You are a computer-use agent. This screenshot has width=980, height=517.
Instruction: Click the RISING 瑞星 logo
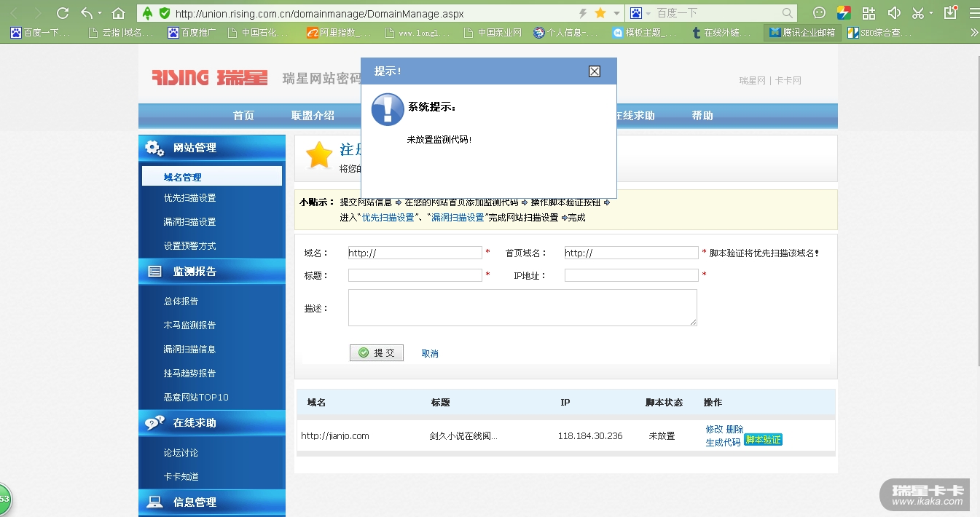click(211, 78)
